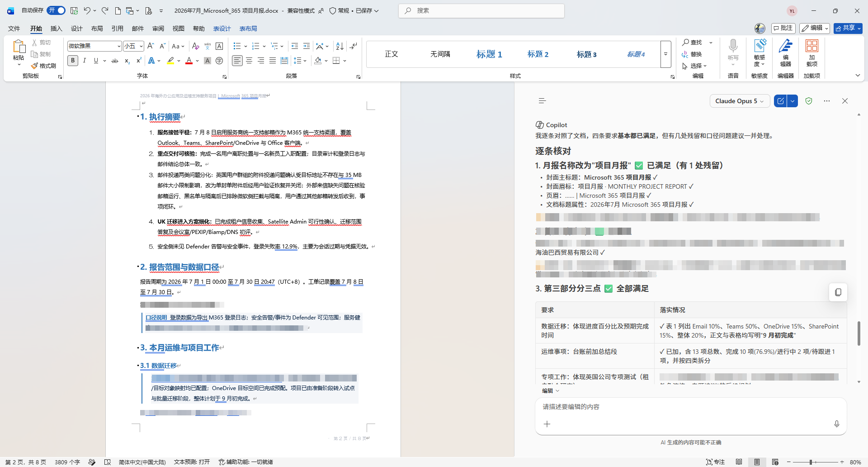Open the font name combo box
Viewport: 868px width, 467px height.
pos(94,46)
